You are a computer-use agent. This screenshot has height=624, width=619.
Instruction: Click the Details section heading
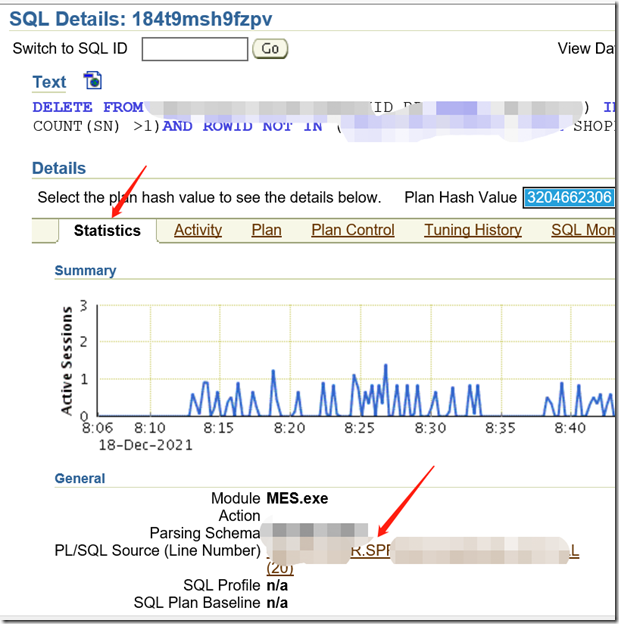coord(59,168)
